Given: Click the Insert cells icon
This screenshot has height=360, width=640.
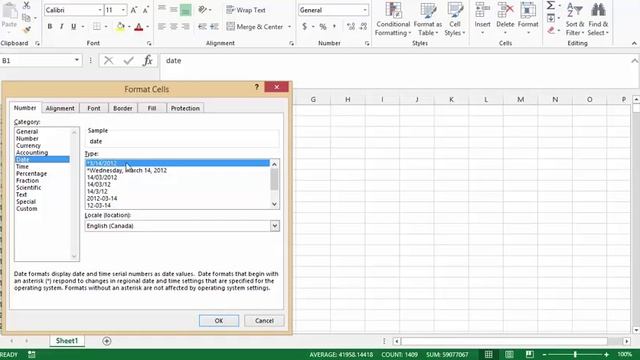Looking at the screenshot, I should coord(482,10).
